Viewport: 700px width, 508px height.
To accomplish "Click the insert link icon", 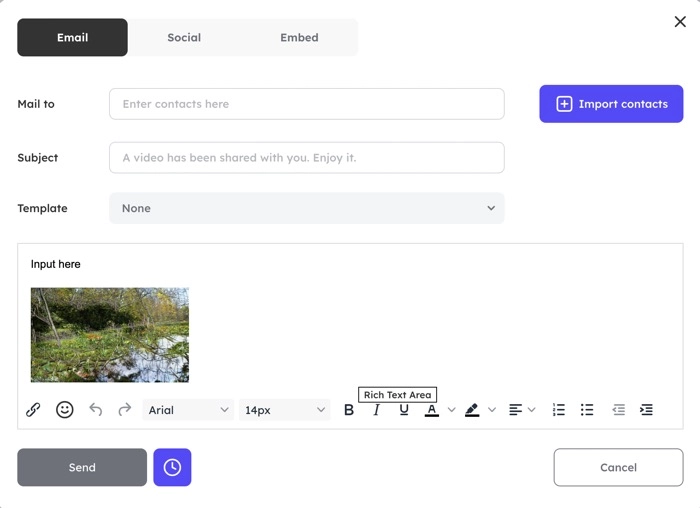I will [x=33, y=410].
